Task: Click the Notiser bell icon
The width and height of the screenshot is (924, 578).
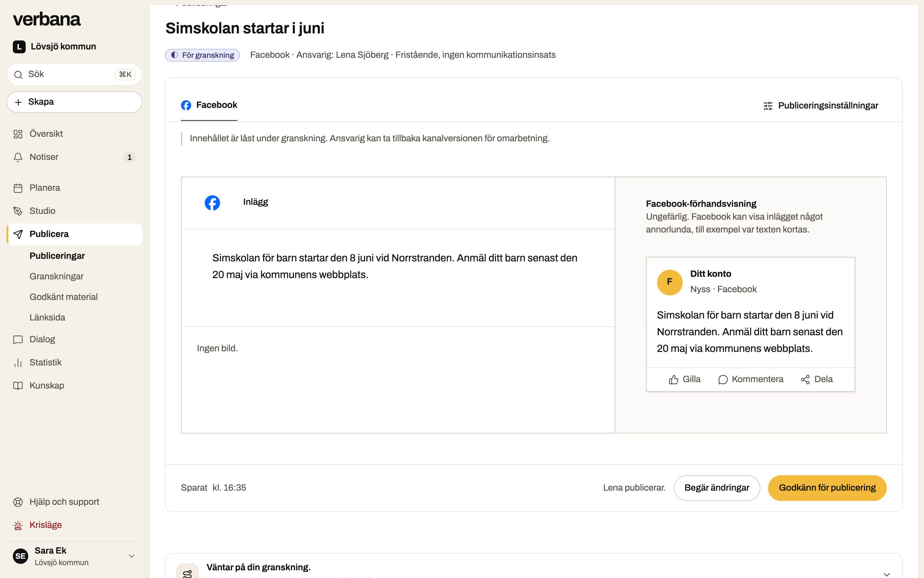Action: tap(18, 157)
